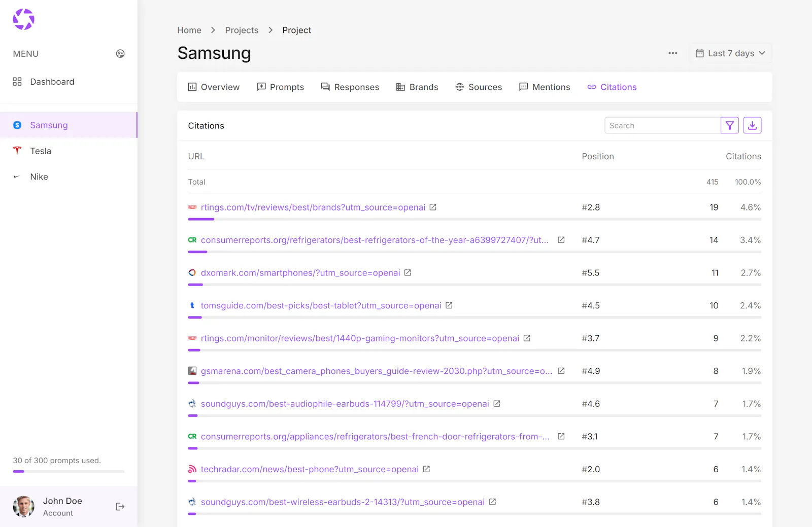Image resolution: width=812 pixels, height=527 pixels.
Task: Open the three-dots more options menu
Action: pos(673,53)
